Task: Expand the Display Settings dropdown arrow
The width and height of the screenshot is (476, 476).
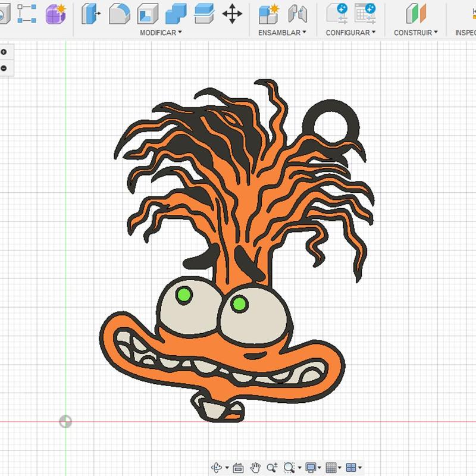Action: pyautogui.click(x=320, y=468)
